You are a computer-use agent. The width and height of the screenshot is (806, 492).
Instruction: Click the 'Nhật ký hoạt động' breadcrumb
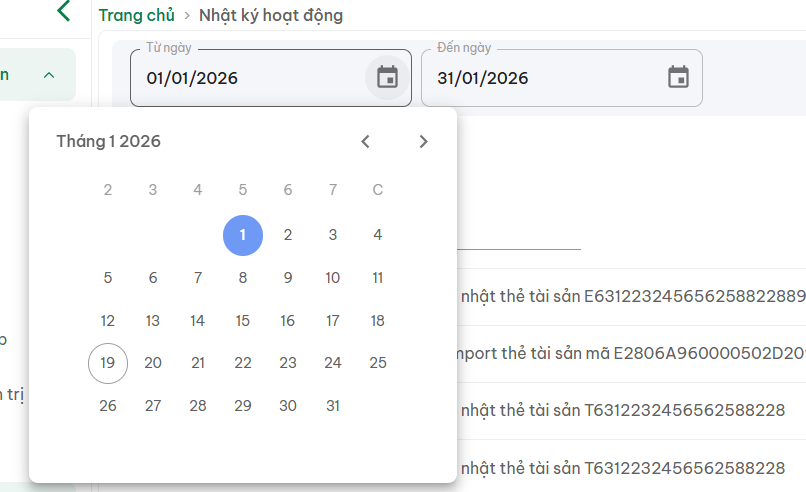coord(271,15)
